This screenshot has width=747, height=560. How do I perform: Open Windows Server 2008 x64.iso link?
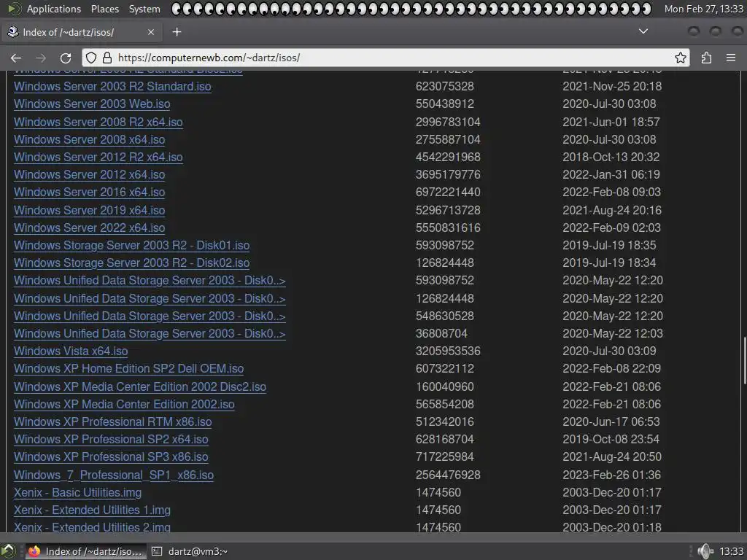click(90, 139)
